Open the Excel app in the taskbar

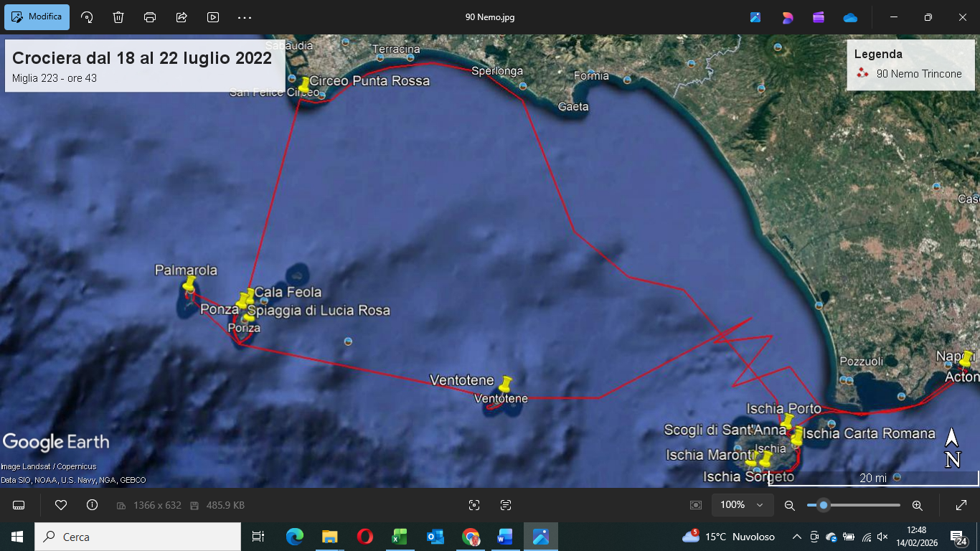(400, 537)
